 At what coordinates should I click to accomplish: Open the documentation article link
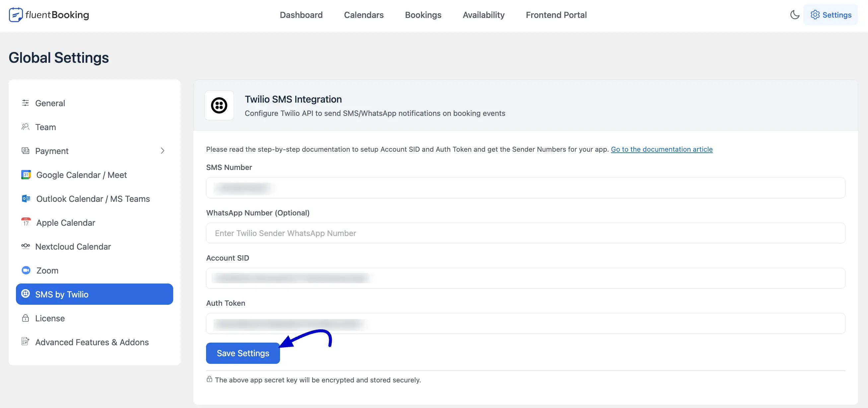pos(661,149)
